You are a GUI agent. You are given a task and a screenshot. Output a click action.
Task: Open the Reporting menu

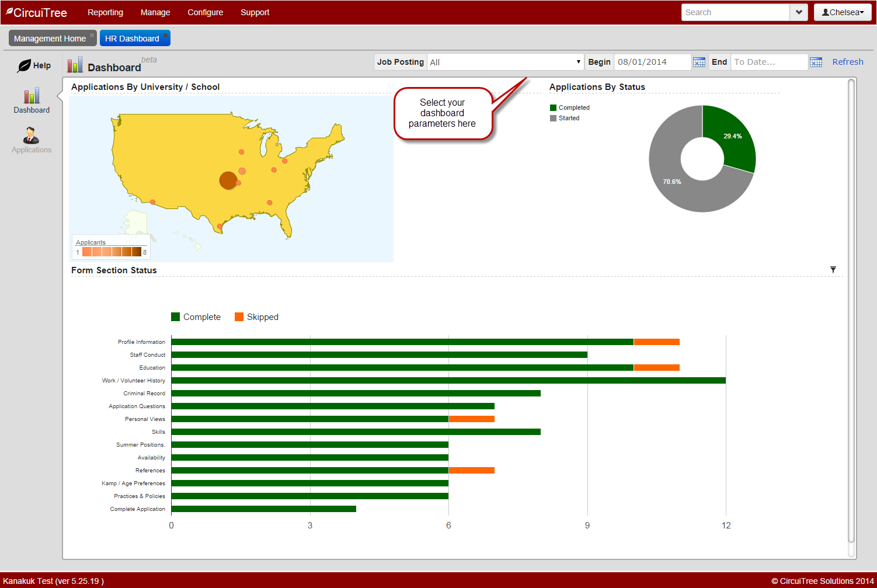(x=105, y=12)
